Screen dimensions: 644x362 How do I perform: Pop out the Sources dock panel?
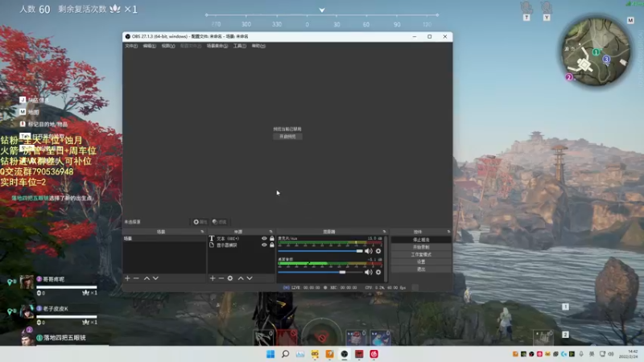pos(270,232)
